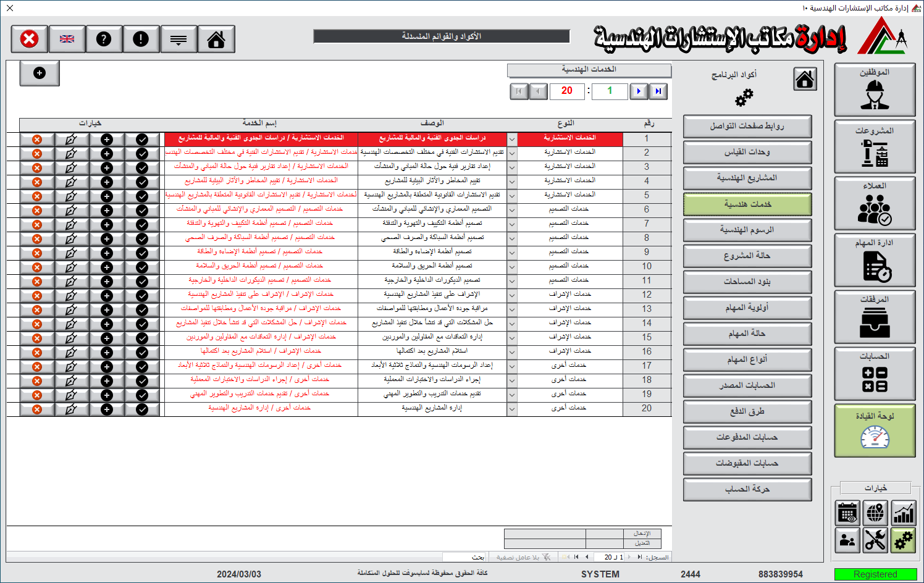Screen dimensions: 924x583
Task: Edit row 12 with its pen icon
Action: point(72,296)
